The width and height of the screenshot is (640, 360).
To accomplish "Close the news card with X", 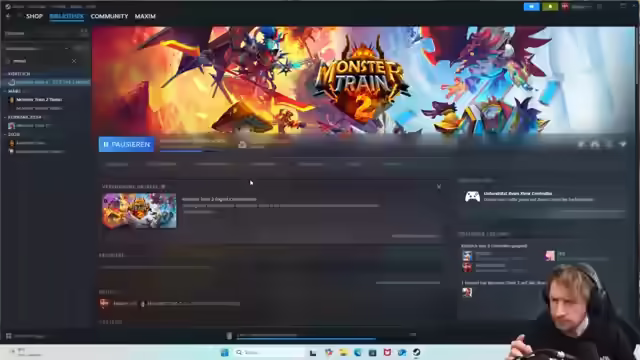I will pos(439,187).
